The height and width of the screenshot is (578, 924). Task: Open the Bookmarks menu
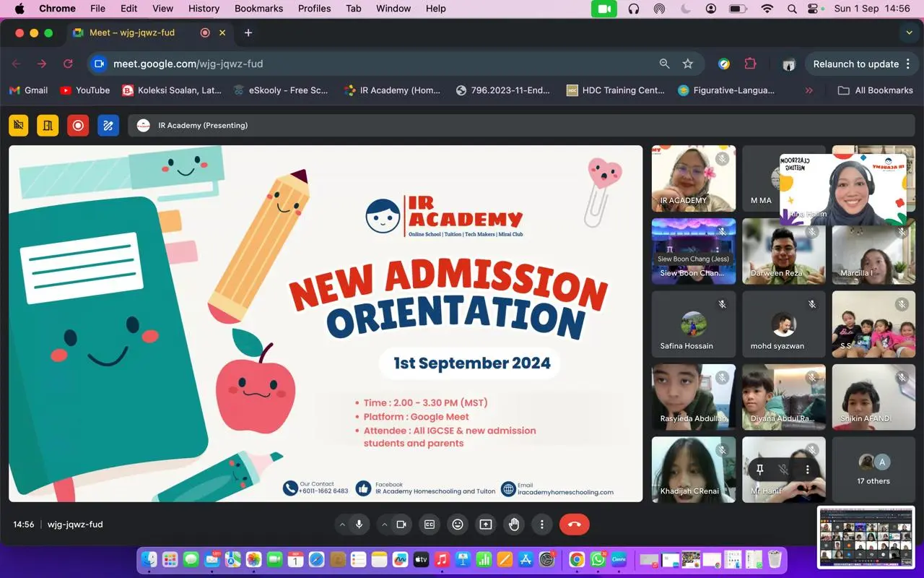pos(258,9)
